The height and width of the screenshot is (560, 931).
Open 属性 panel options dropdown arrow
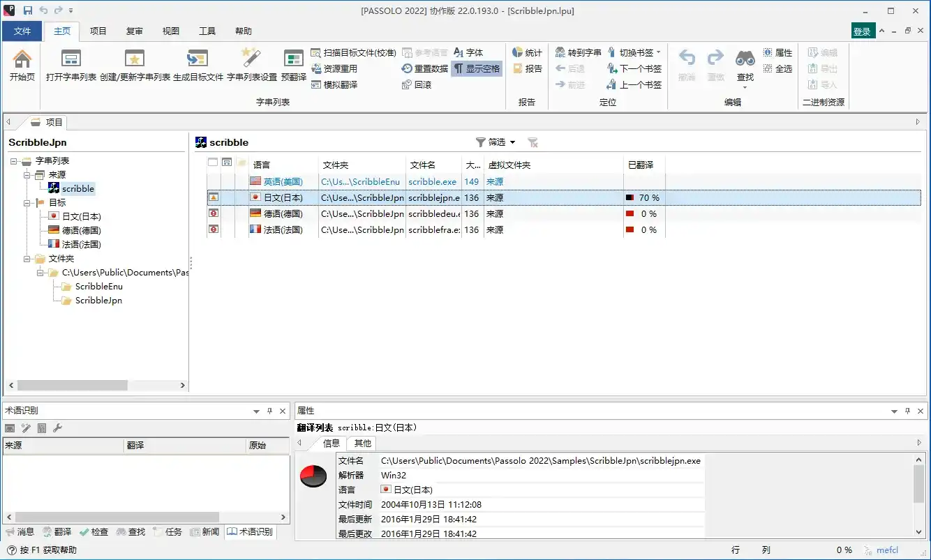[x=895, y=411]
